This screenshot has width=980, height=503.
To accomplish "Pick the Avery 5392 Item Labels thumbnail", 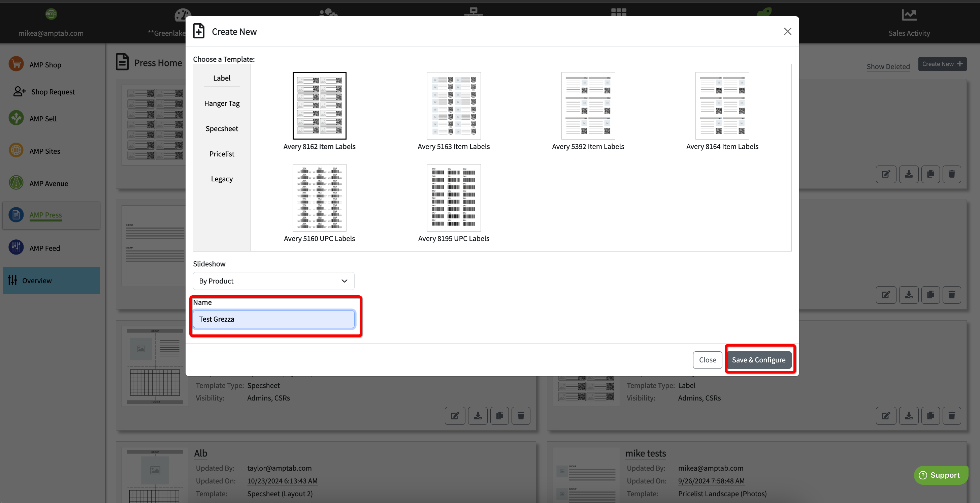I will coord(588,106).
